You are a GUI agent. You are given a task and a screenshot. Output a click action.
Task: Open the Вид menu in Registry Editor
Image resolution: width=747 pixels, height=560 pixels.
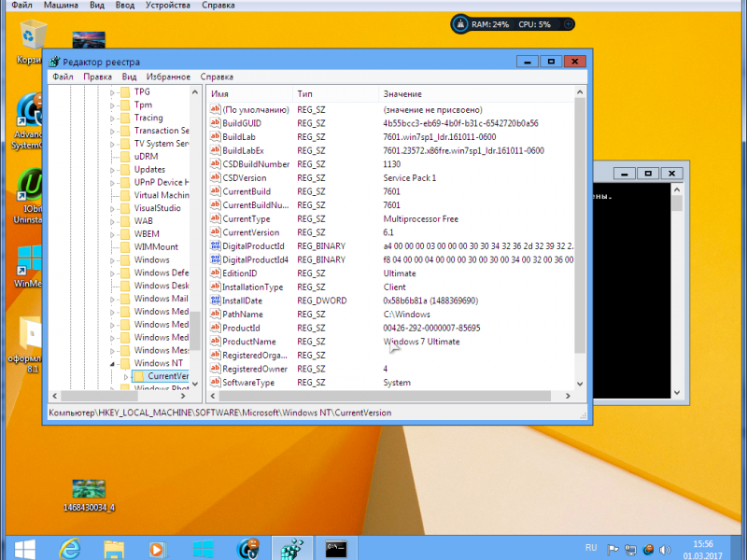coord(129,77)
